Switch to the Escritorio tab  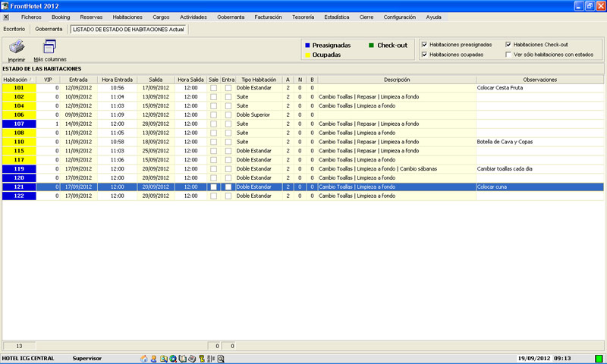(x=14, y=29)
